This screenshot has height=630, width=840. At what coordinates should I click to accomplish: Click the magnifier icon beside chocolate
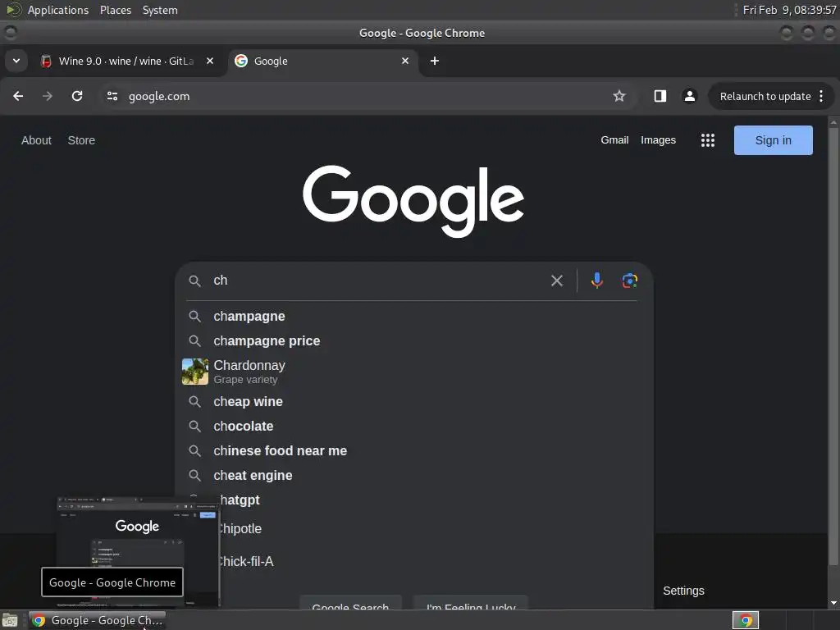[195, 427]
